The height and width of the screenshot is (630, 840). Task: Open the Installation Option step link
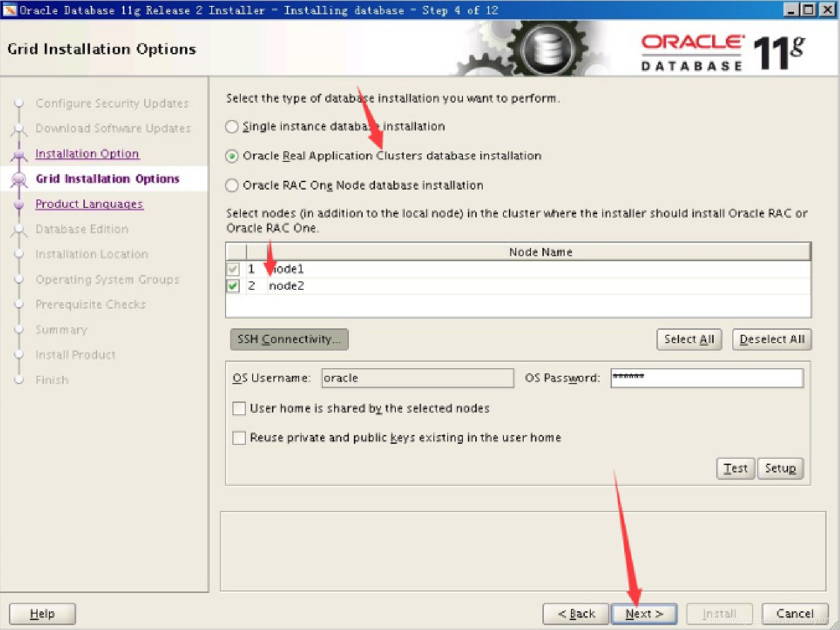tap(87, 154)
